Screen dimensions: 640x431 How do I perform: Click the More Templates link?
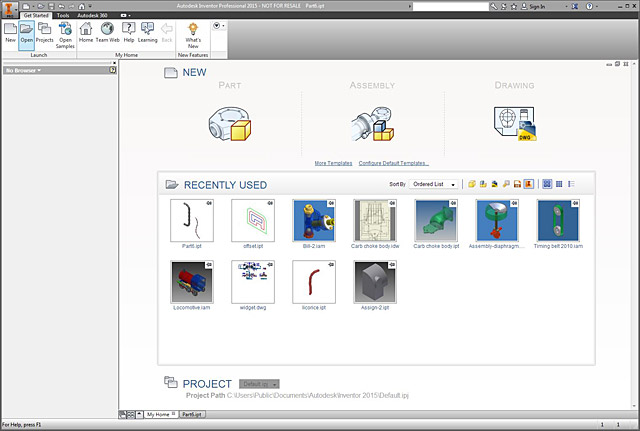[x=333, y=163]
